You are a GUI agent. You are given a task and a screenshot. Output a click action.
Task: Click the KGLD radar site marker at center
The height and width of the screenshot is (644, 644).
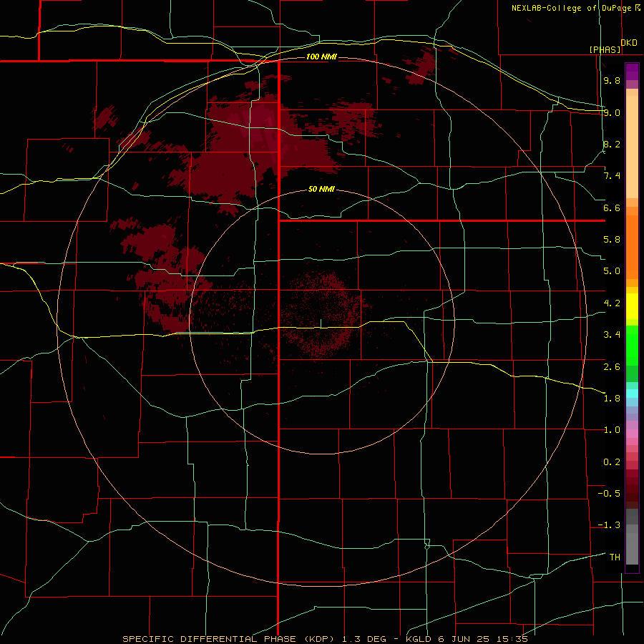321,323
